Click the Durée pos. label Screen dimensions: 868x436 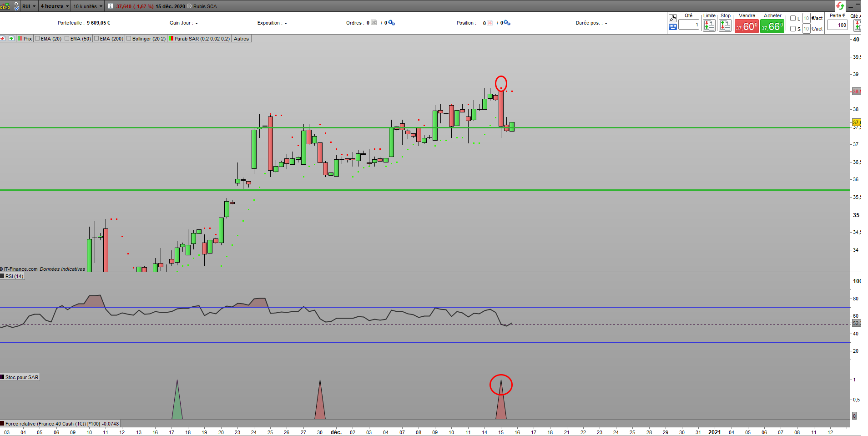(x=590, y=23)
